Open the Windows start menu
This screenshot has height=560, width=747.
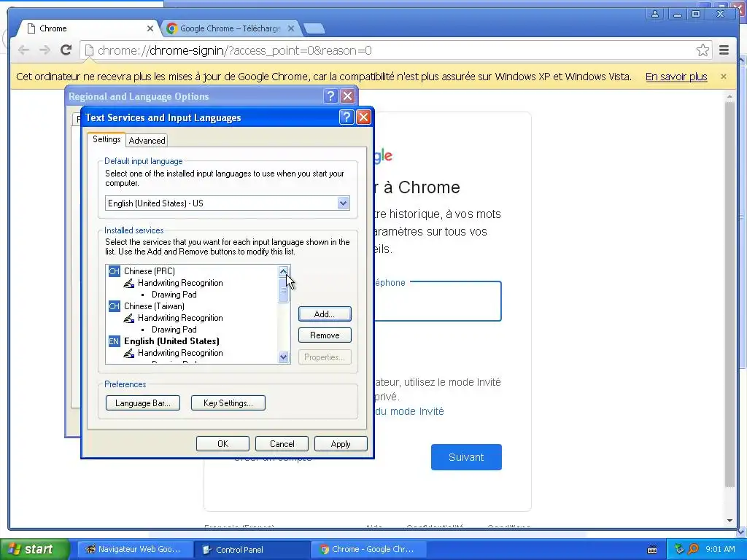pos(34,549)
